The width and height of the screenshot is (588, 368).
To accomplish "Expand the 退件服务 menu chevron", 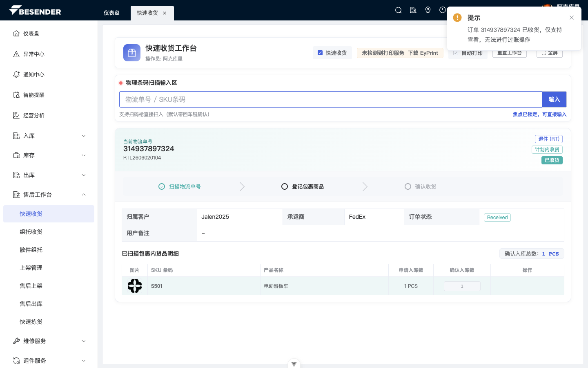I will tap(84, 361).
